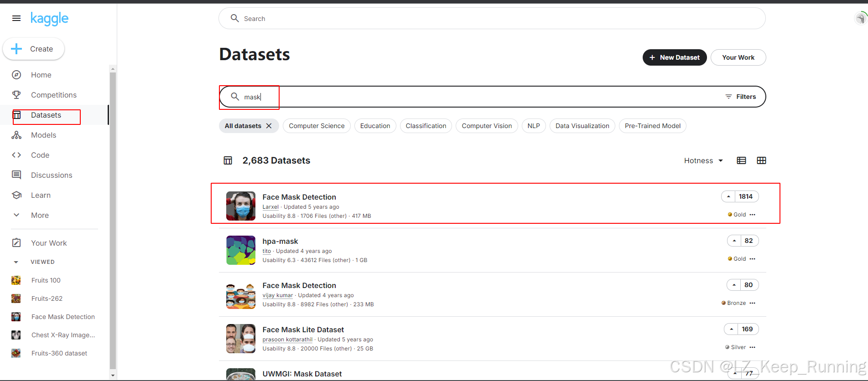868x381 pixels.
Task: Upvote the Face Mask Lite Dataset
Action: tap(731, 329)
